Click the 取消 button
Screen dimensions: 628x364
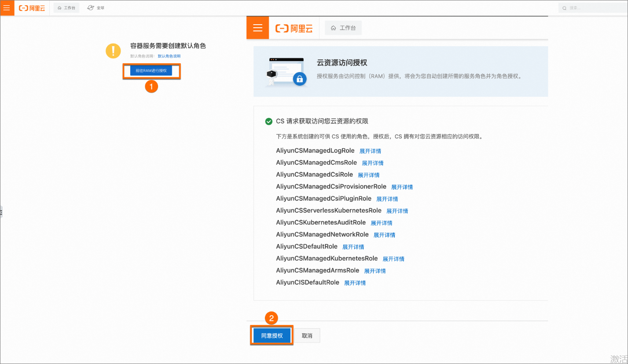(x=307, y=335)
